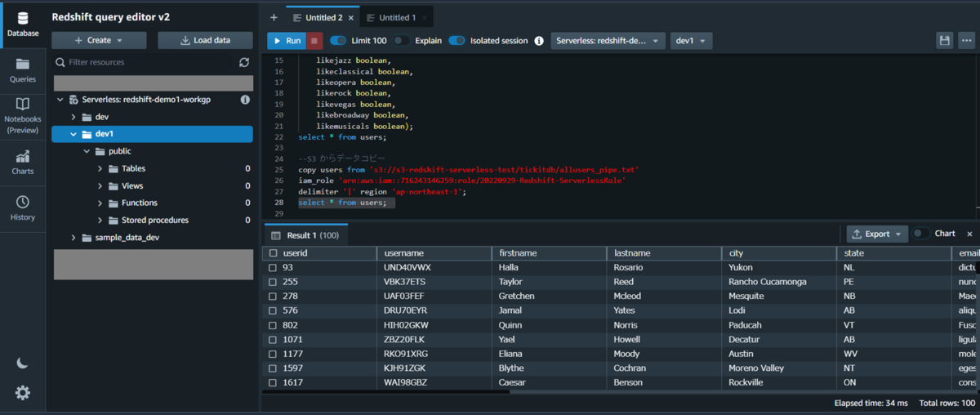Select the dev1 database tree item
The image size is (980, 415).
(152, 134)
